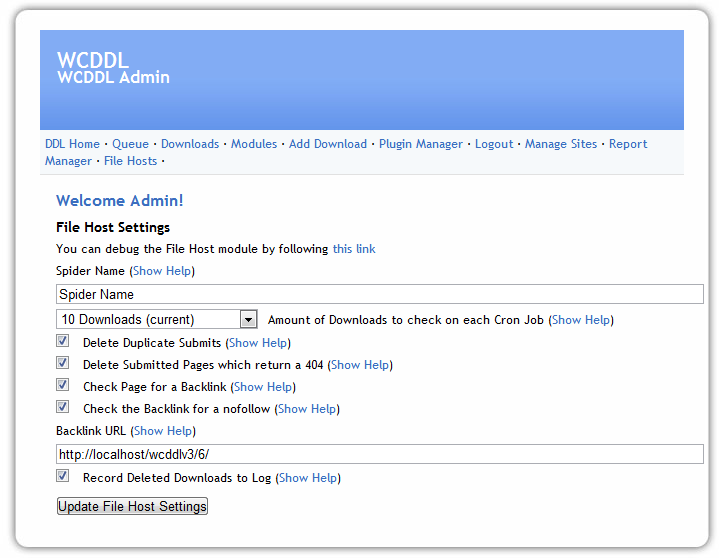This screenshot has height=559, width=719.
Task: Open the Downloads menu item
Action: (x=190, y=144)
